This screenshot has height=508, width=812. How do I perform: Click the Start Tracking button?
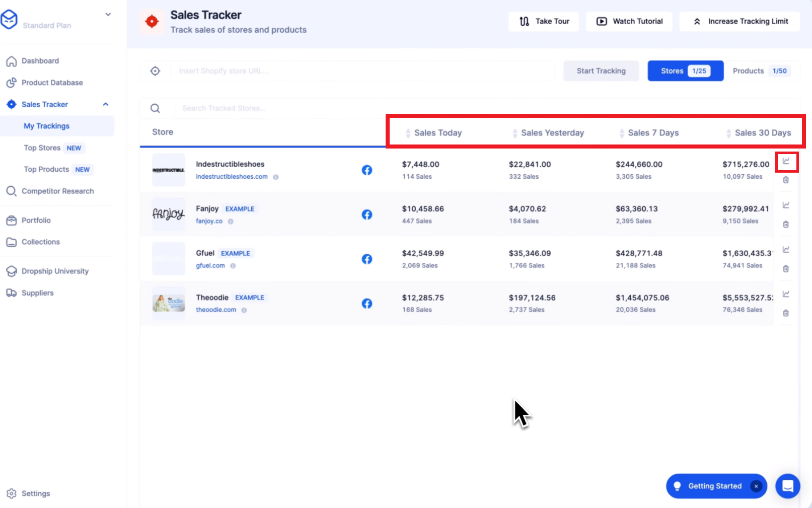601,71
